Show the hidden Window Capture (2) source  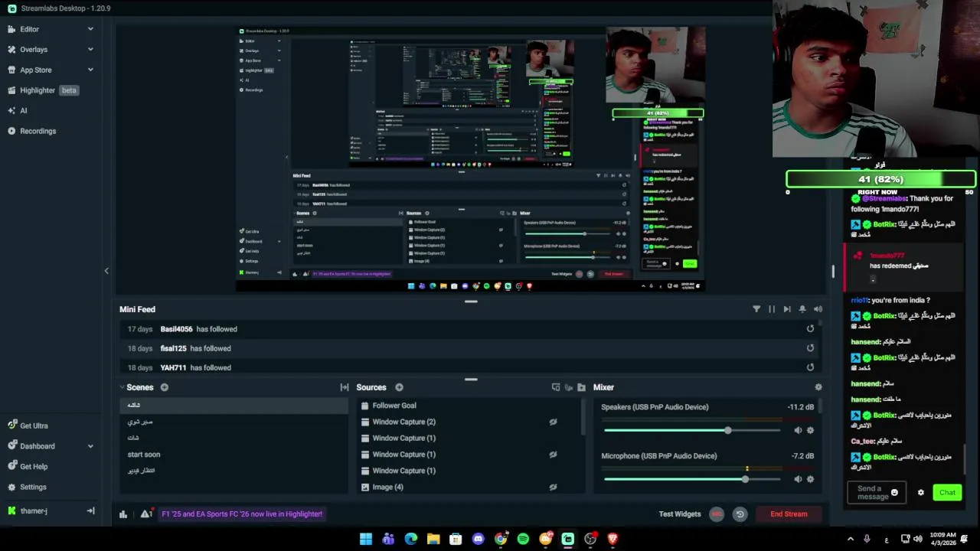coord(553,422)
